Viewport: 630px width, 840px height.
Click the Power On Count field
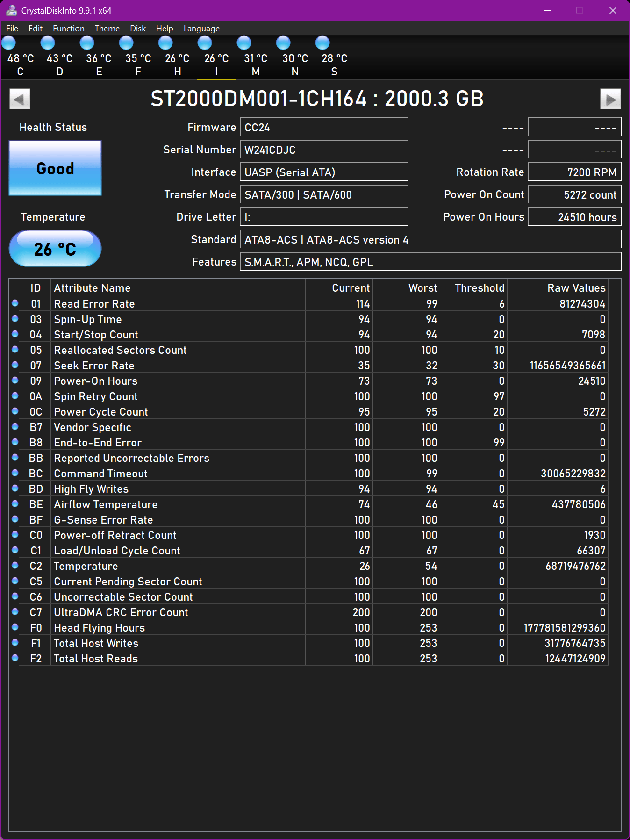click(575, 194)
